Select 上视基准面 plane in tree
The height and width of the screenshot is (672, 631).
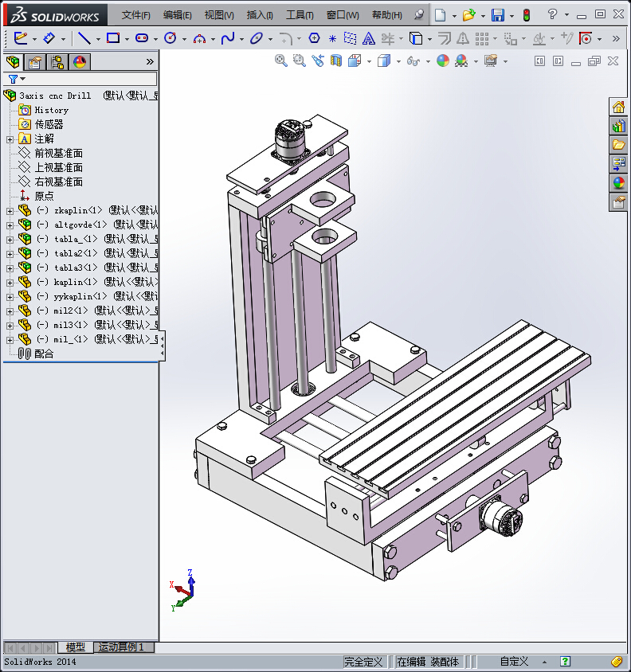tap(58, 167)
